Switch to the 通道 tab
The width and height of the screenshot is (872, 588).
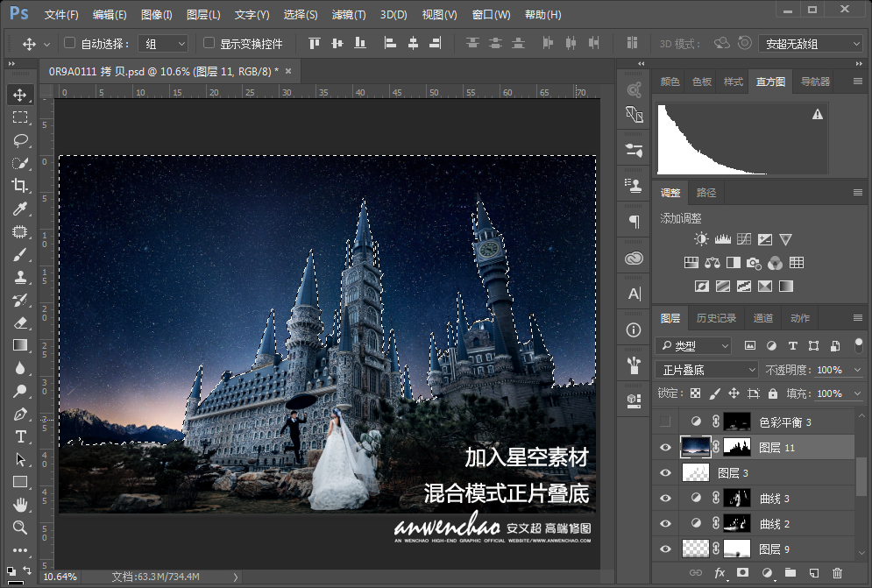(763, 317)
